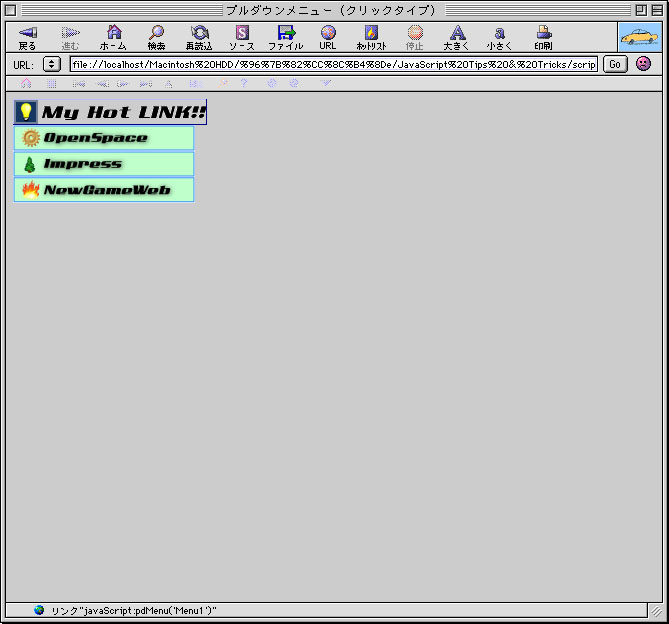The width and height of the screenshot is (669, 624).
Task: View page source via ソース icon
Action: [x=242, y=32]
